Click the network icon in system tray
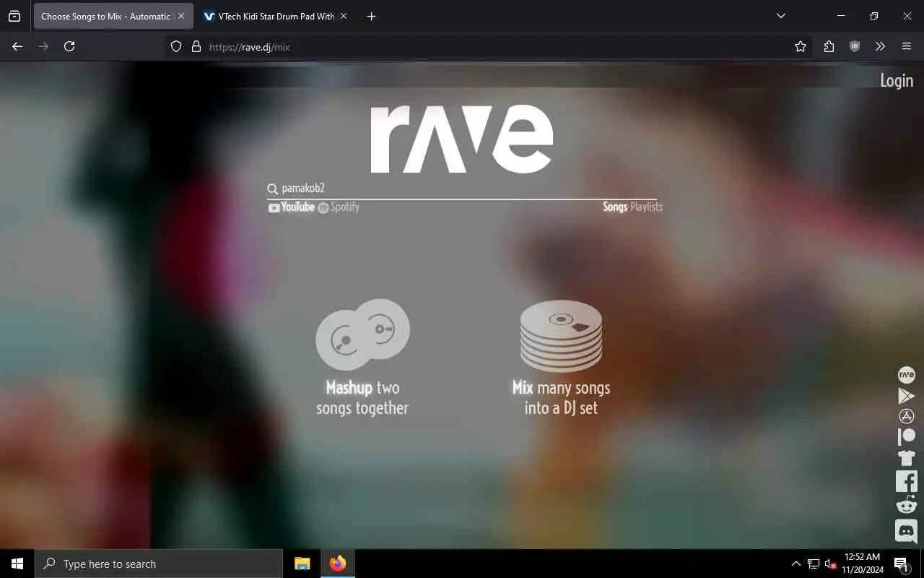Screen dimensions: 924x578 click(814, 564)
